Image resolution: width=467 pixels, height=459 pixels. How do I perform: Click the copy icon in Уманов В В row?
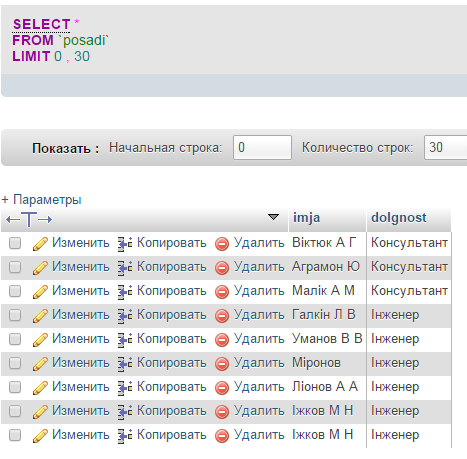coord(125,340)
